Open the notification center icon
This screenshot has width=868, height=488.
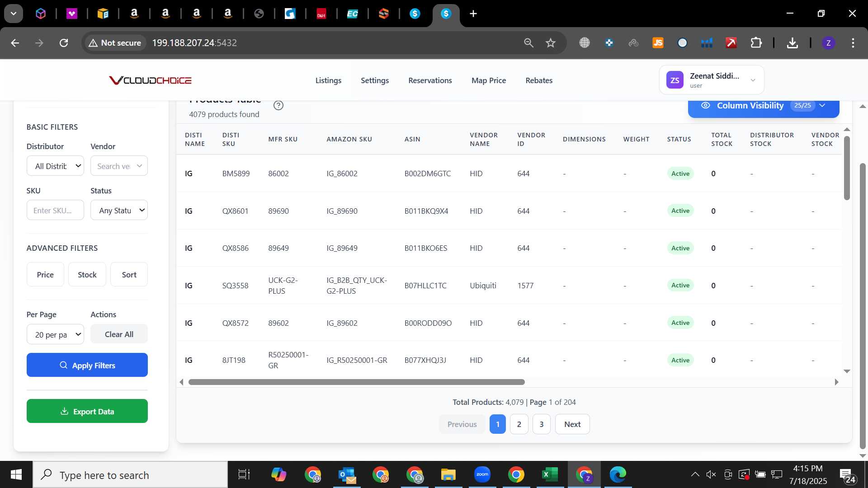coord(847,474)
